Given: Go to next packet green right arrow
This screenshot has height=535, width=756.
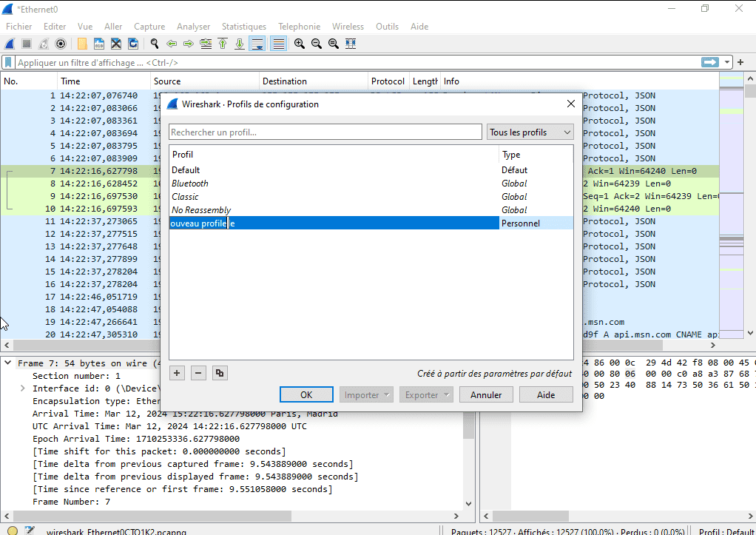Looking at the screenshot, I should click(x=189, y=44).
